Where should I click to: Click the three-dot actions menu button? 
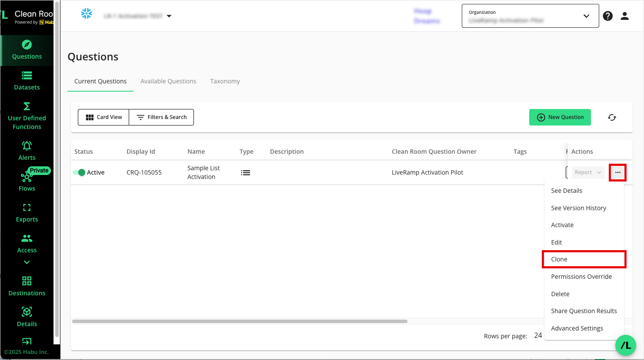coord(618,172)
